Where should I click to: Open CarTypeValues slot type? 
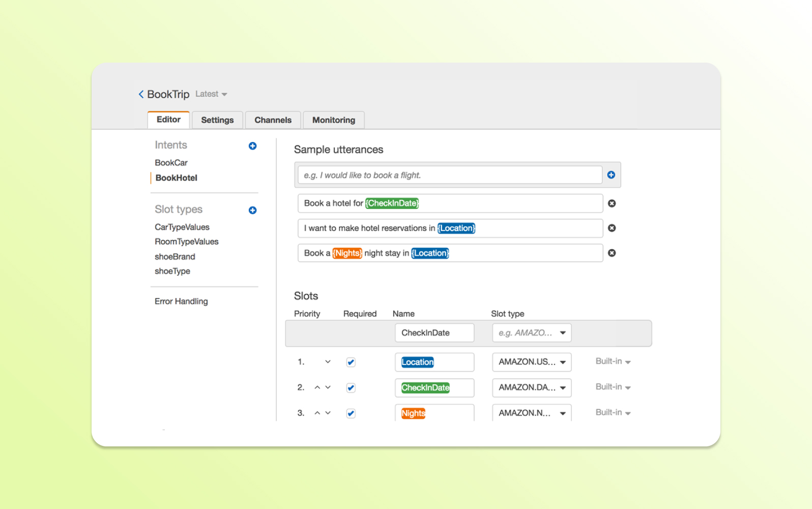pos(182,227)
